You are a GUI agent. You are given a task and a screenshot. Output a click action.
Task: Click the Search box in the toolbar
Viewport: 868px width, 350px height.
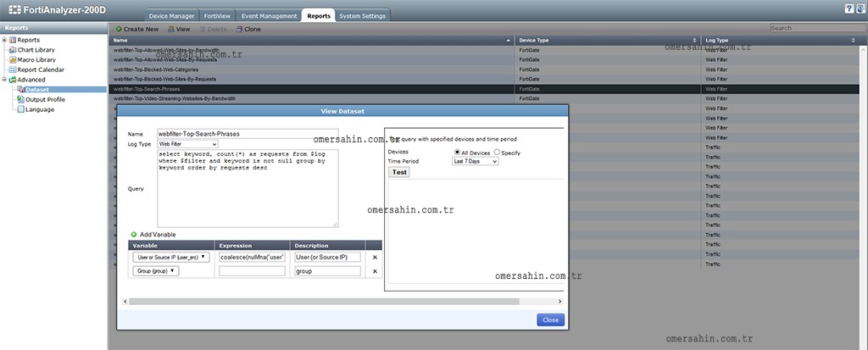click(x=817, y=28)
